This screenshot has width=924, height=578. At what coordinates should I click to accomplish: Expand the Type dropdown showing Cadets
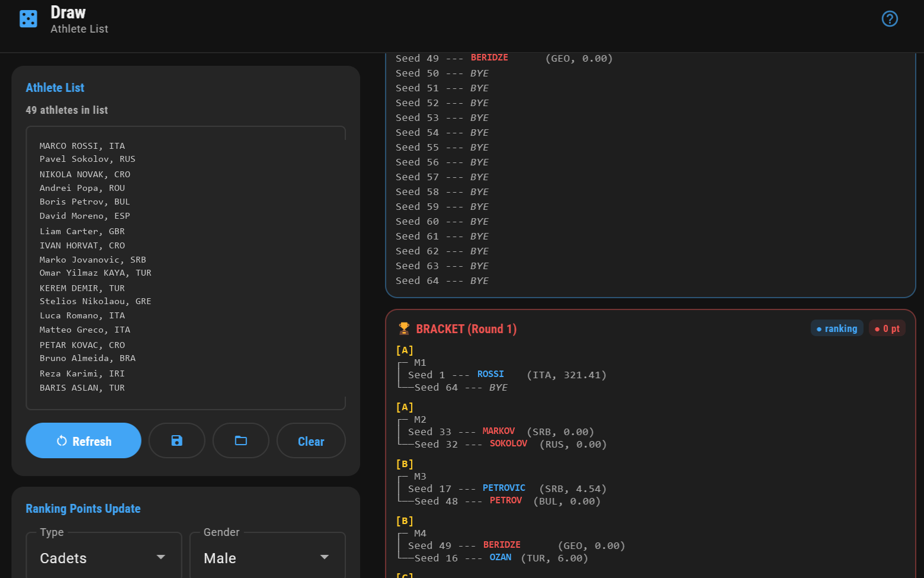104,558
